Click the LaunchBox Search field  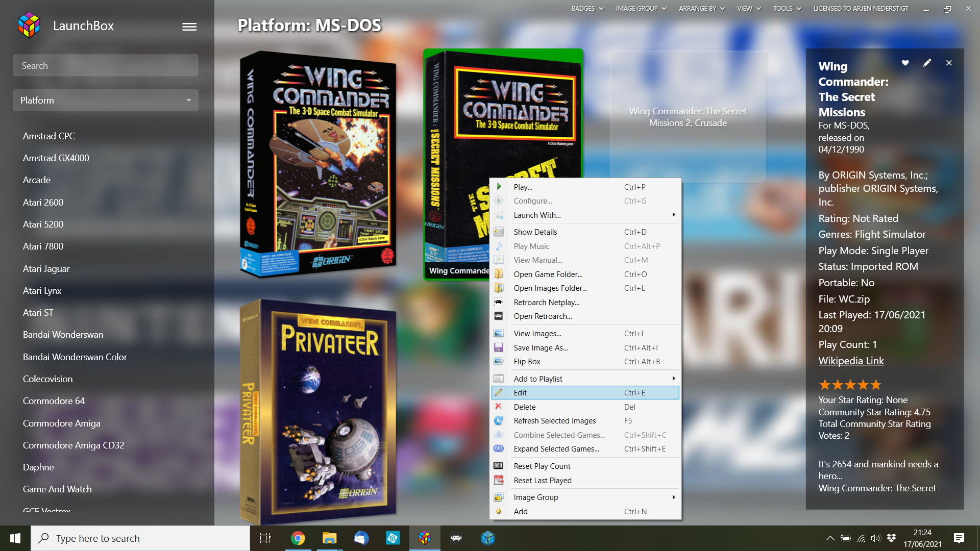pos(106,65)
